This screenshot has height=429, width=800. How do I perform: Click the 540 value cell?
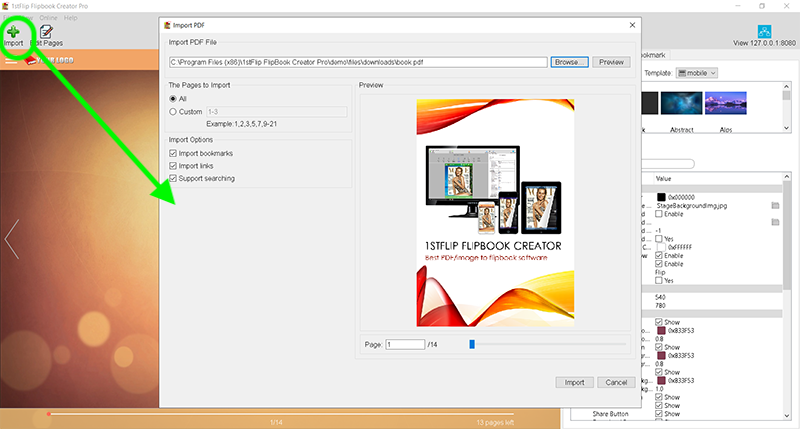[660, 297]
